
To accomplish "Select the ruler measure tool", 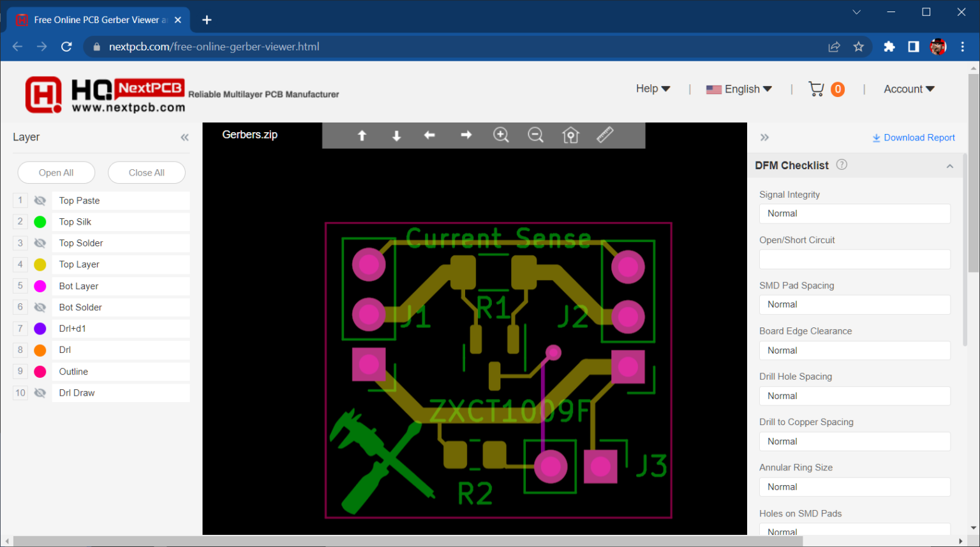I will point(605,134).
